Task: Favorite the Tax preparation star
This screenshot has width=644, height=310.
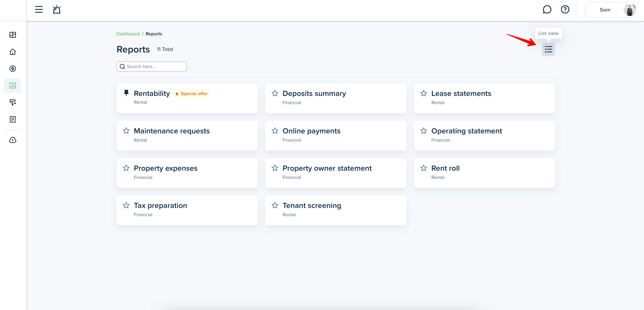Action: point(126,205)
